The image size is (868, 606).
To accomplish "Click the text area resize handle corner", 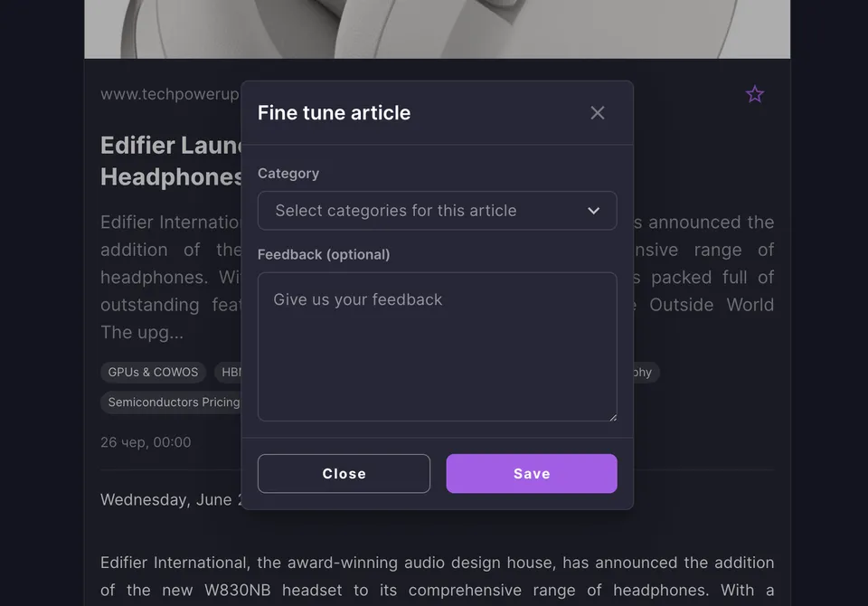I will click(613, 417).
